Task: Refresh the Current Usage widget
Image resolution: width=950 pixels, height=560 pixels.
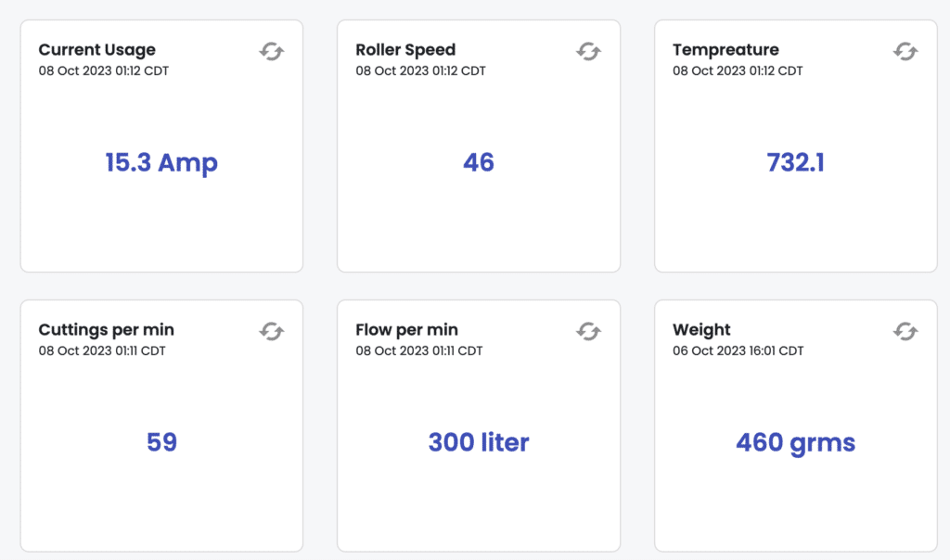Action: pyautogui.click(x=272, y=52)
